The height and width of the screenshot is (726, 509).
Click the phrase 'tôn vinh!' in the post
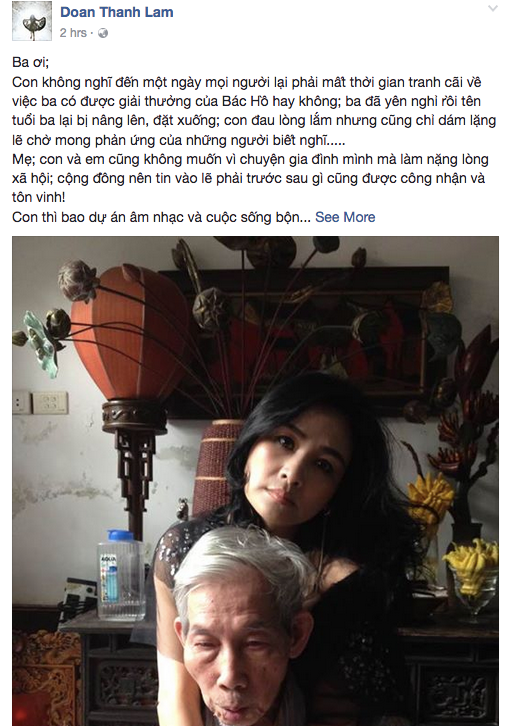click(38, 198)
